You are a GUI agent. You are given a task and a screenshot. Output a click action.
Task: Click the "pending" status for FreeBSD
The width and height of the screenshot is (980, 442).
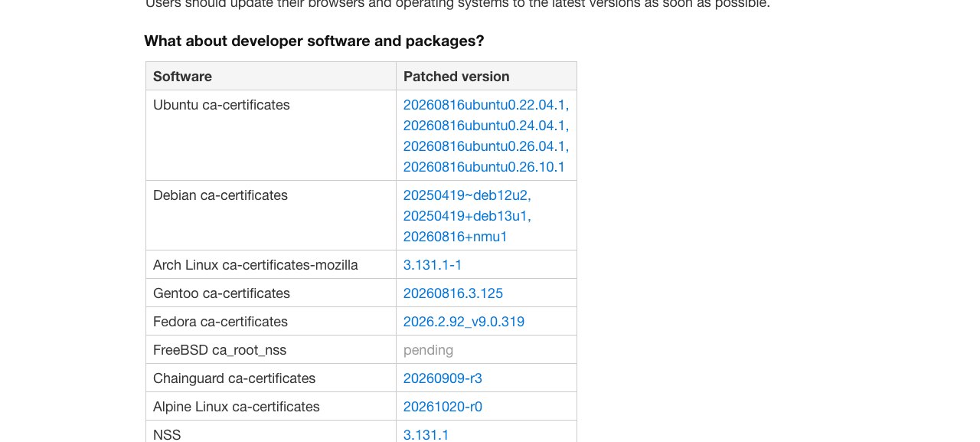click(x=428, y=350)
